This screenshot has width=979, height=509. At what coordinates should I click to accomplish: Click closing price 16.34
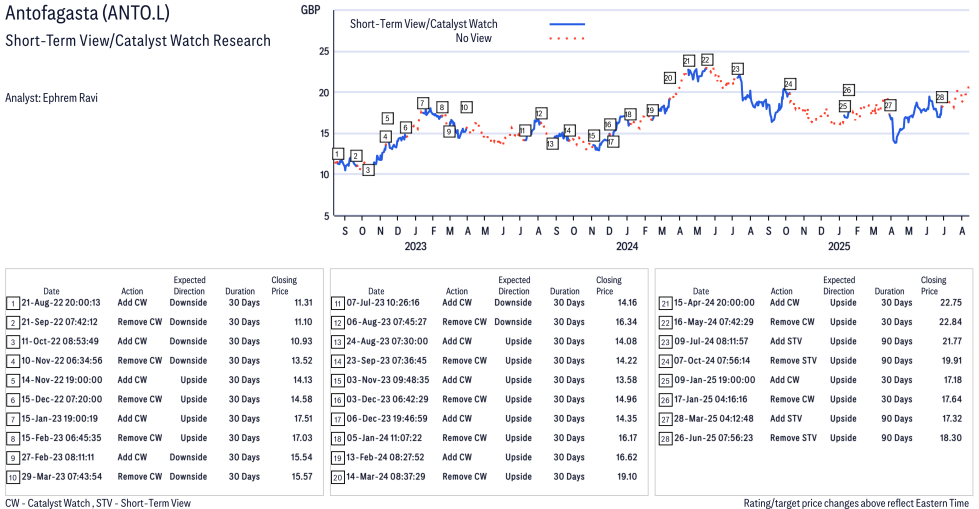tap(627, 322)
